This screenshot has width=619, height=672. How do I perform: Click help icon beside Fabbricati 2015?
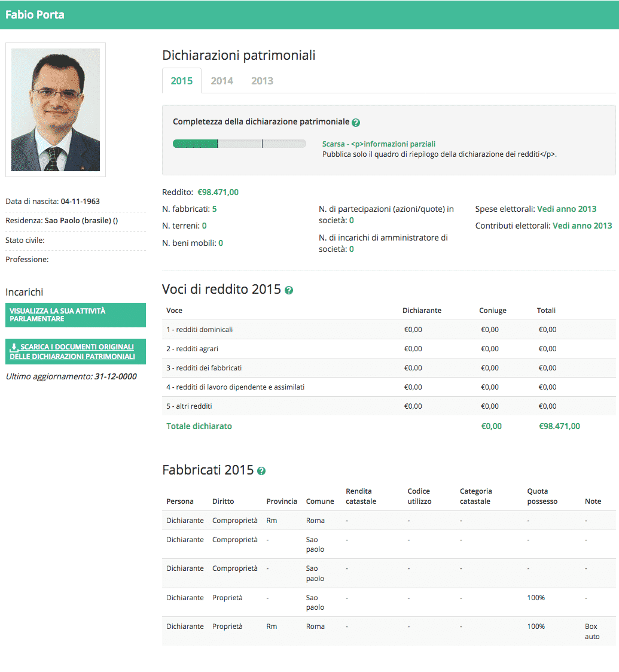click(261, 471)
